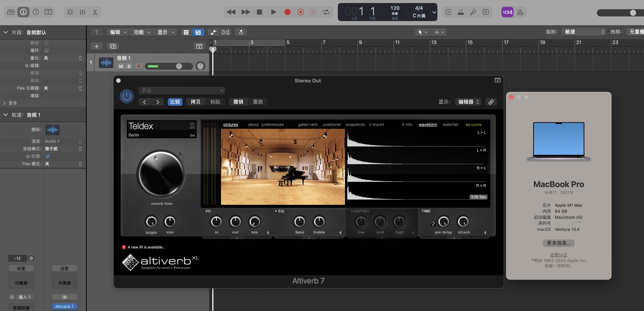Open the 编辑器 display view dropdown
Image resolution: width=644 pixels, height=311 pixels.
coord(468,102)
